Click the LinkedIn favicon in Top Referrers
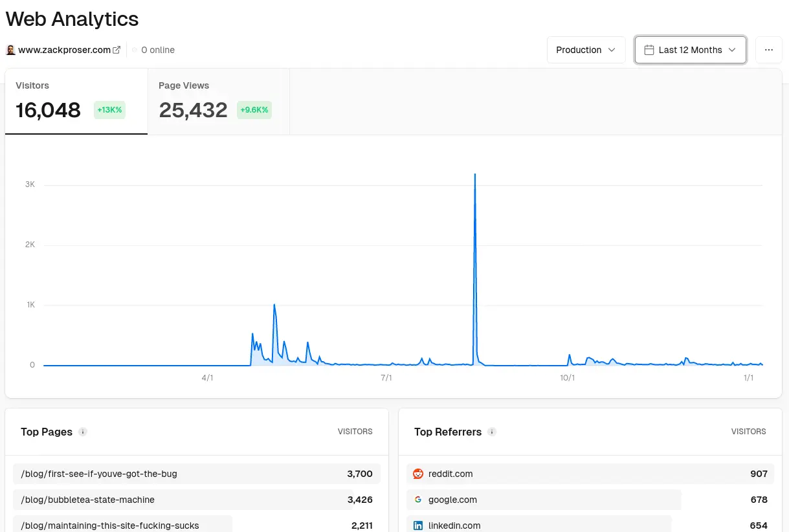The width and height of the screenshot is (789, 532). pyautogui.click(x=418, y=526)
